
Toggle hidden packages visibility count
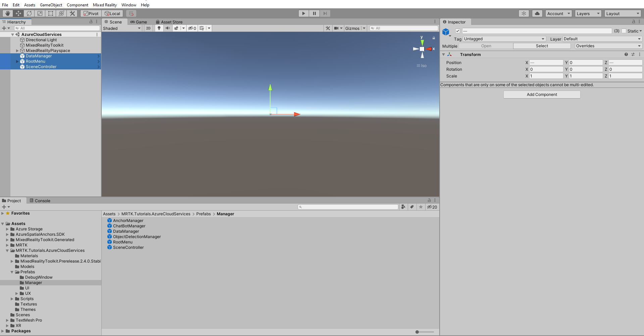432,207
